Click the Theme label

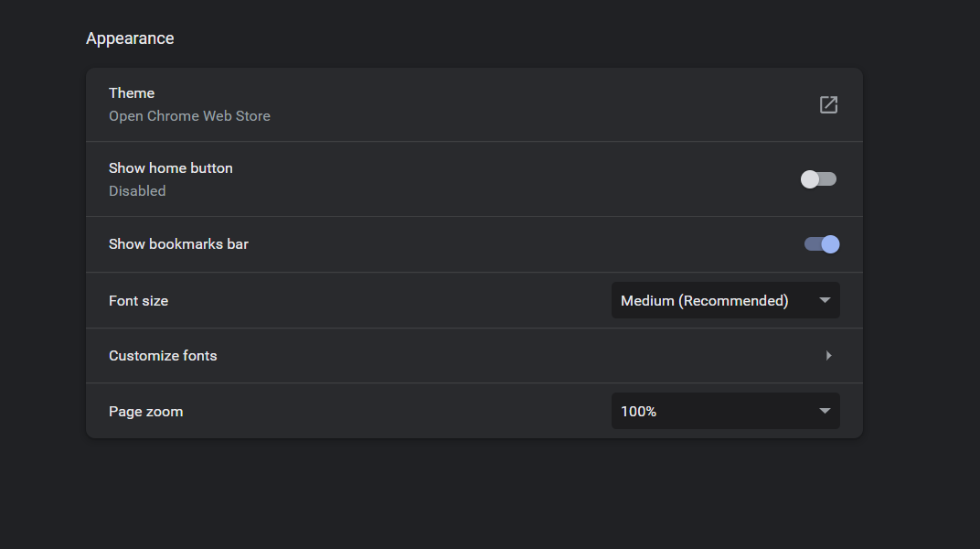click(x=132, y=93)
